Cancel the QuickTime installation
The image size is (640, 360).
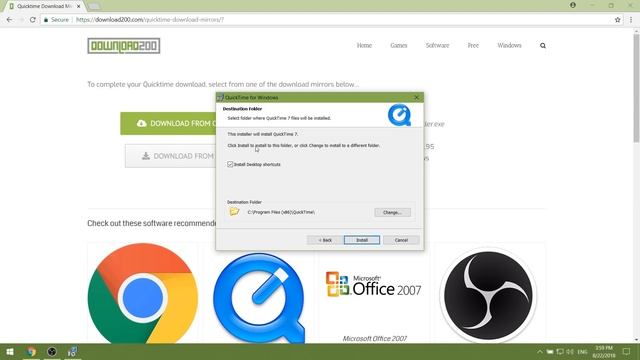[x=401, y=240]
